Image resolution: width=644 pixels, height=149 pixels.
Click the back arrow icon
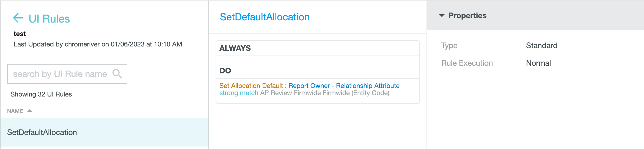(x=18, y=18)
